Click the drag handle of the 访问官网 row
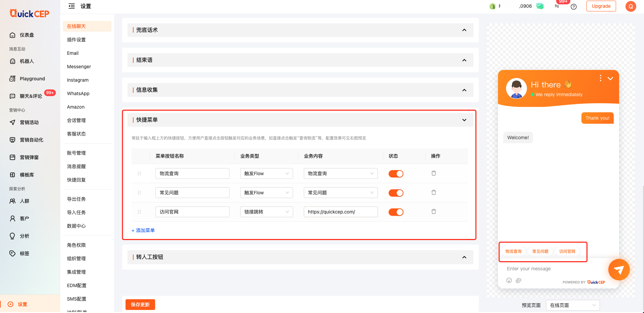 [139, 212]
